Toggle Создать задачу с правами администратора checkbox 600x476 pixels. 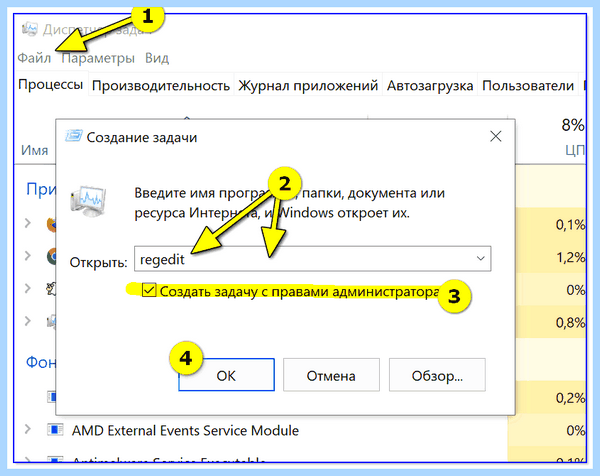coord(149,290)
